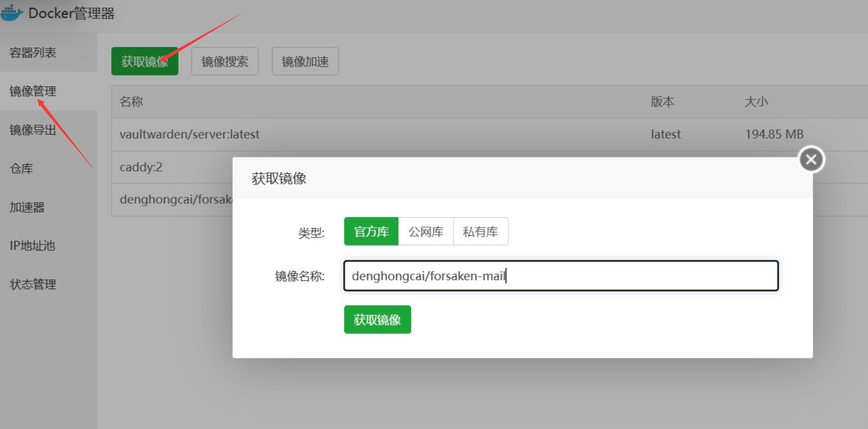Open IP地址池 in the sidebar
868x429 pixels.
[x=31, y=246]
